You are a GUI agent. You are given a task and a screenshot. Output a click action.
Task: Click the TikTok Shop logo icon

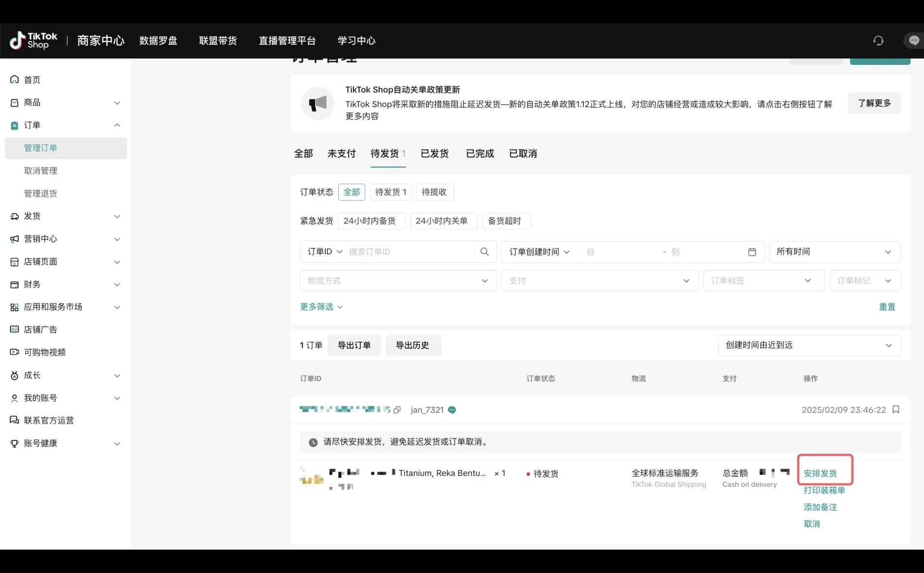(x=17, y=40)
